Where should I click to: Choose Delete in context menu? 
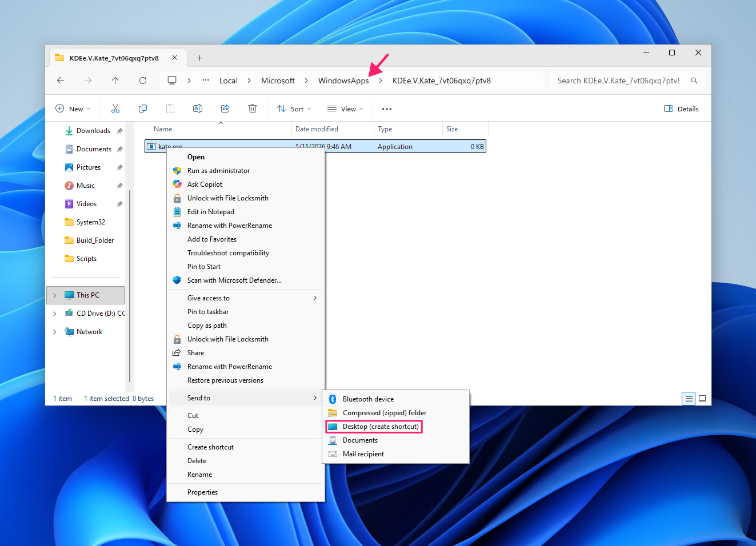point(246,461)
